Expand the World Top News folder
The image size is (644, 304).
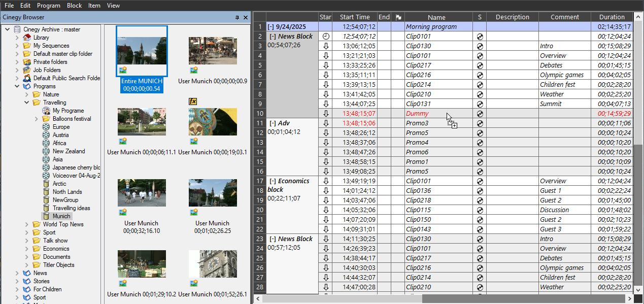tap(26, 224)
